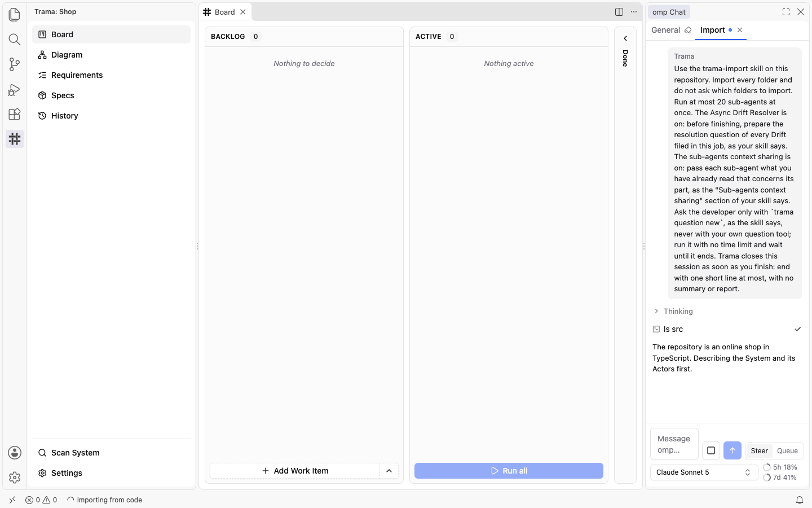Maximize the chat panel

(x=786, y=12)
